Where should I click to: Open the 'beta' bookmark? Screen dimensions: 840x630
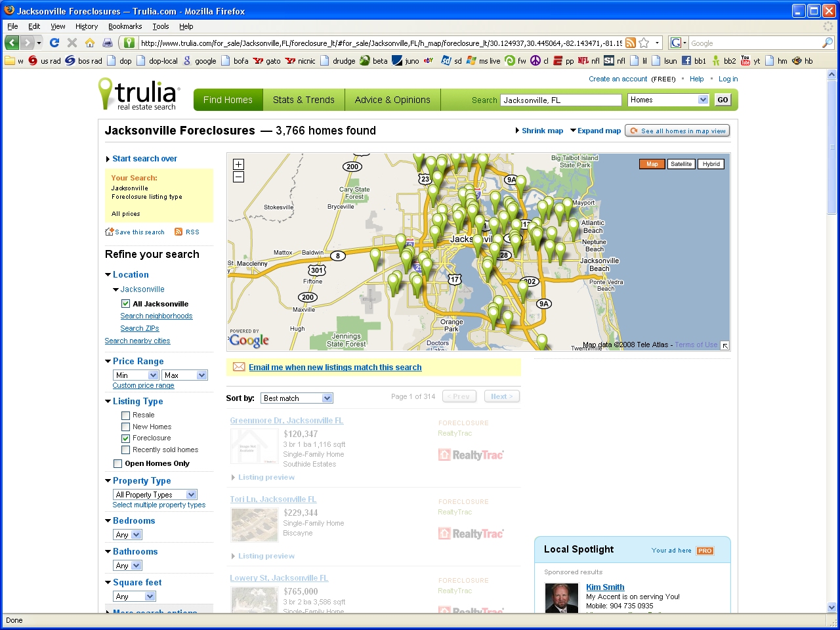[x=373, y=60]
